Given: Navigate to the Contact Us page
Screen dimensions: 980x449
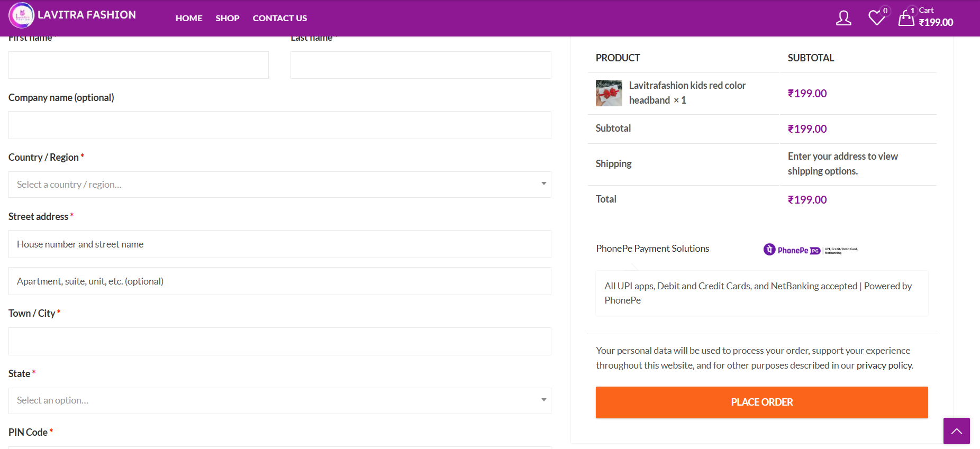Looking at the screenshot, I should pyautogui.click(x=279, y=18).
